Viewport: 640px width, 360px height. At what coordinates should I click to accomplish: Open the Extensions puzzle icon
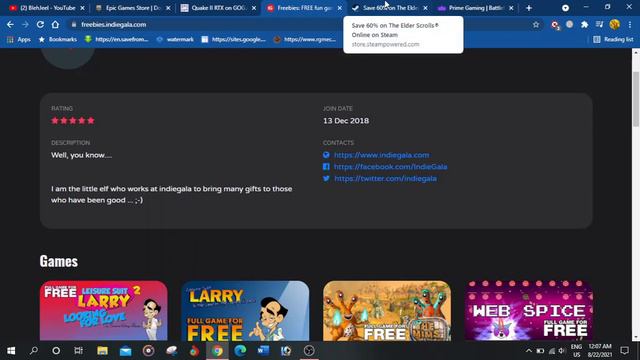click(x=584, y=24)
